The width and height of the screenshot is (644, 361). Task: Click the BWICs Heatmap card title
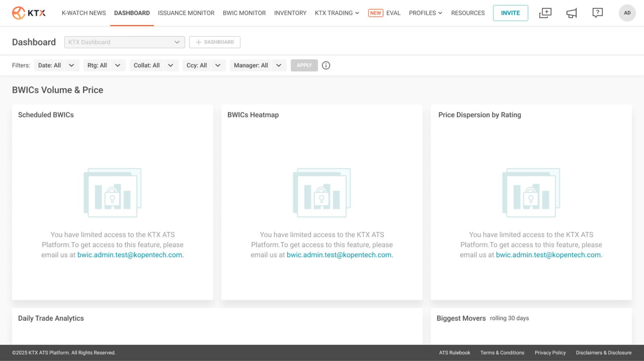[253, 115]
